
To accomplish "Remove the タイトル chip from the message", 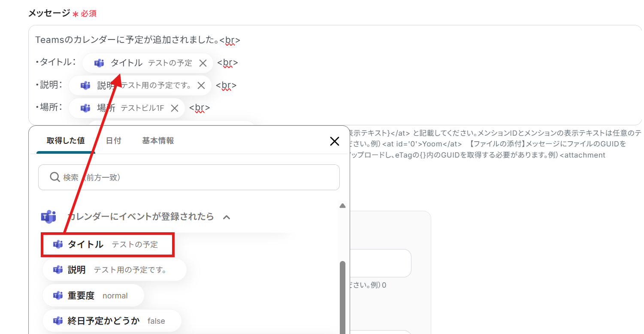I will point(203,63).
